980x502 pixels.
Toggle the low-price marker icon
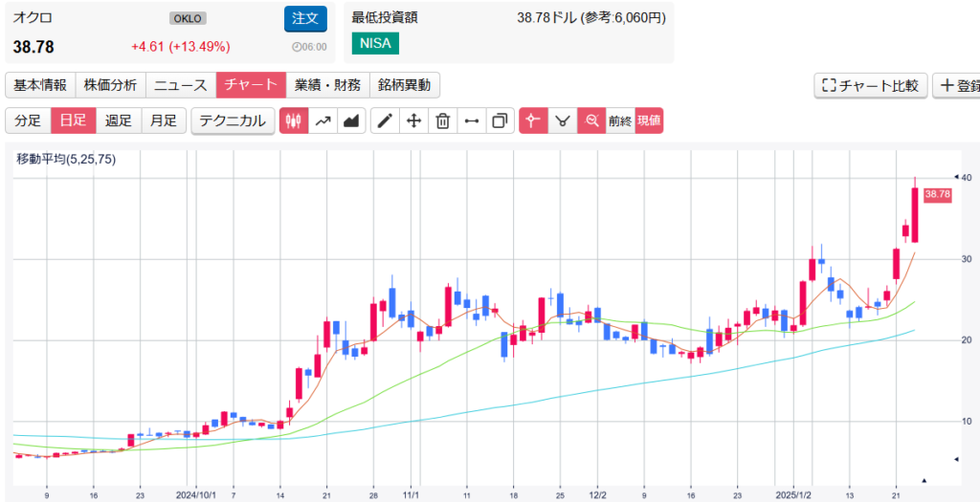563,121
